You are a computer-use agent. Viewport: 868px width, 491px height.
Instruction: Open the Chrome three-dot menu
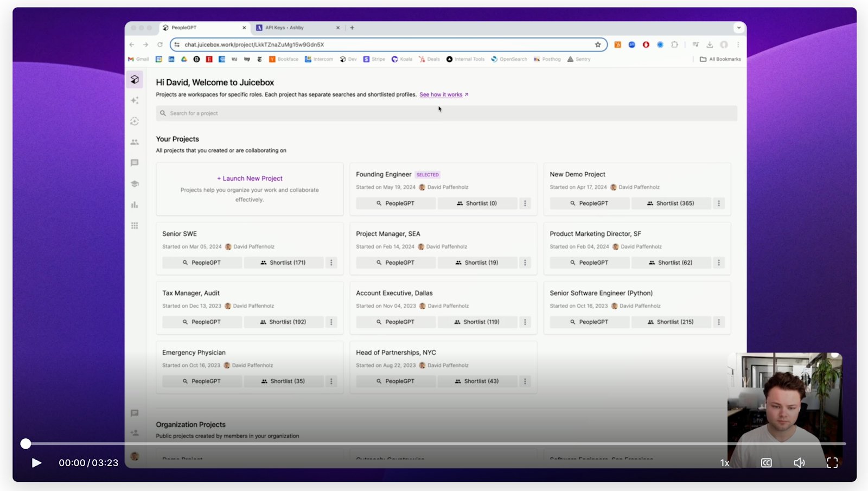pyautogui.click(x=738, y=44)
